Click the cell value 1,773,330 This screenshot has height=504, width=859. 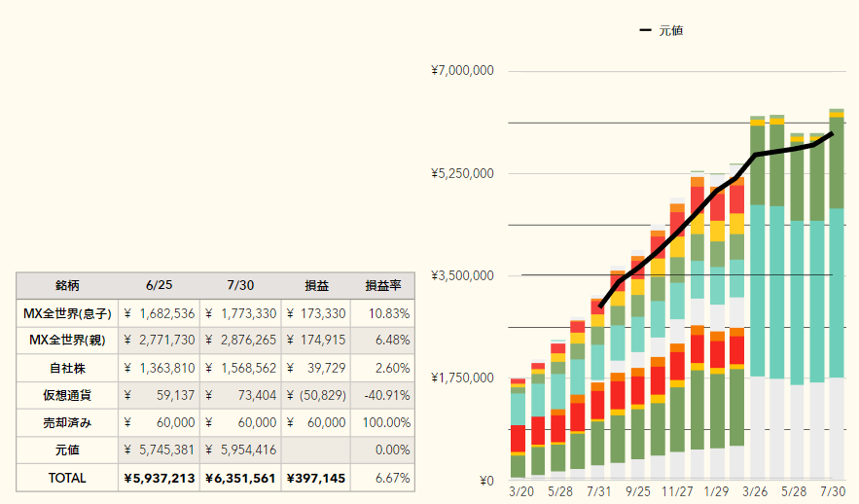(240, 313)
